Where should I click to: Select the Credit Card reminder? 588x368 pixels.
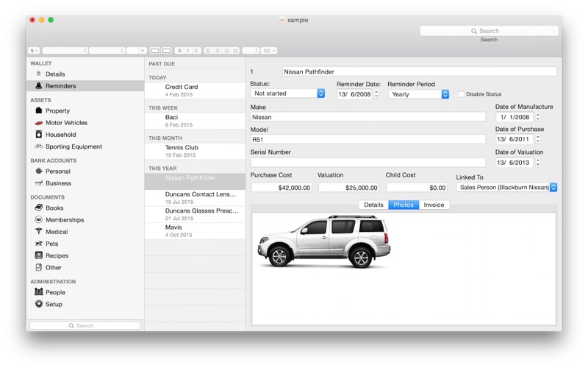tap(195, 91)
